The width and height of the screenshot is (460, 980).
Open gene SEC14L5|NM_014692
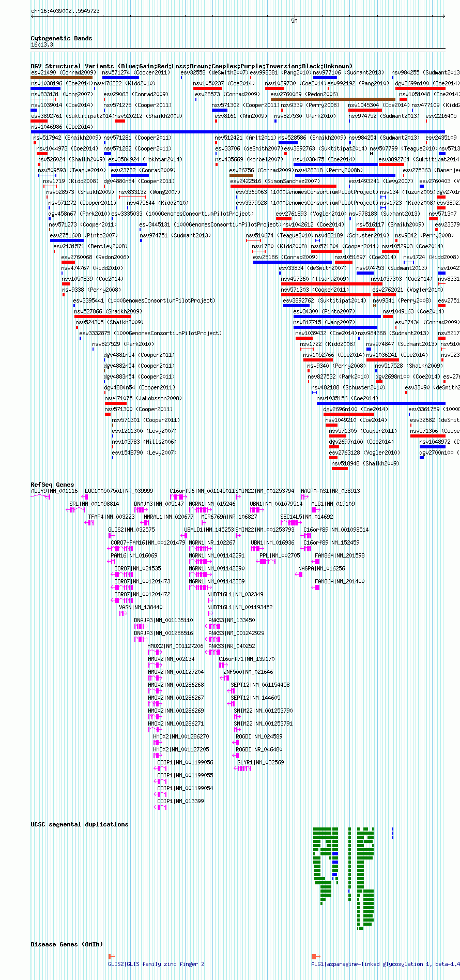(x=306, y=517)
